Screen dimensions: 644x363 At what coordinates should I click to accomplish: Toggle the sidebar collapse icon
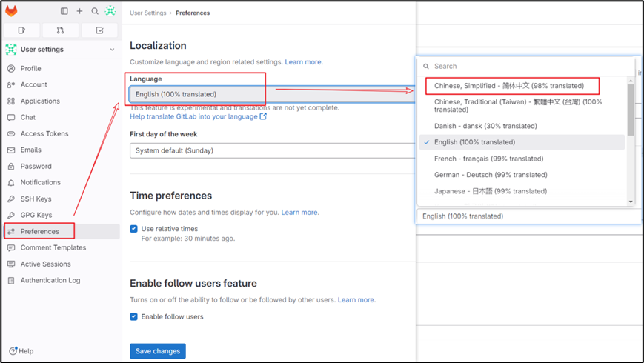point(64,11)
